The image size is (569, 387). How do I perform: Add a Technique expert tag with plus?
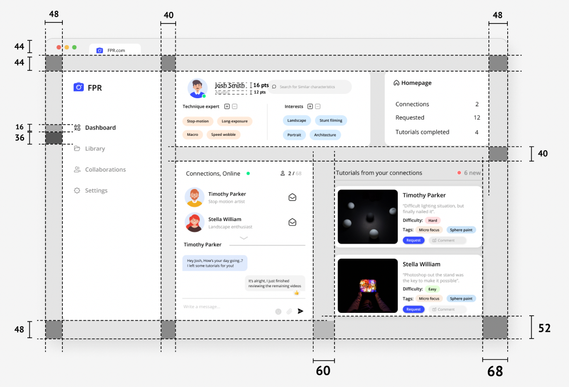click(x=227, y=106)
